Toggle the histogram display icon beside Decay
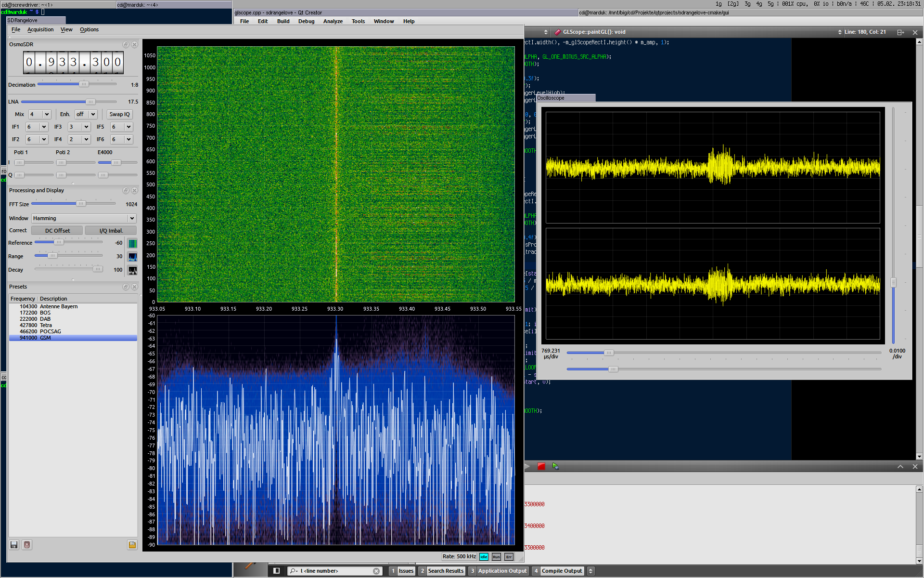The height and width of the screenshot is (578, 924). (x=132, y=270)
